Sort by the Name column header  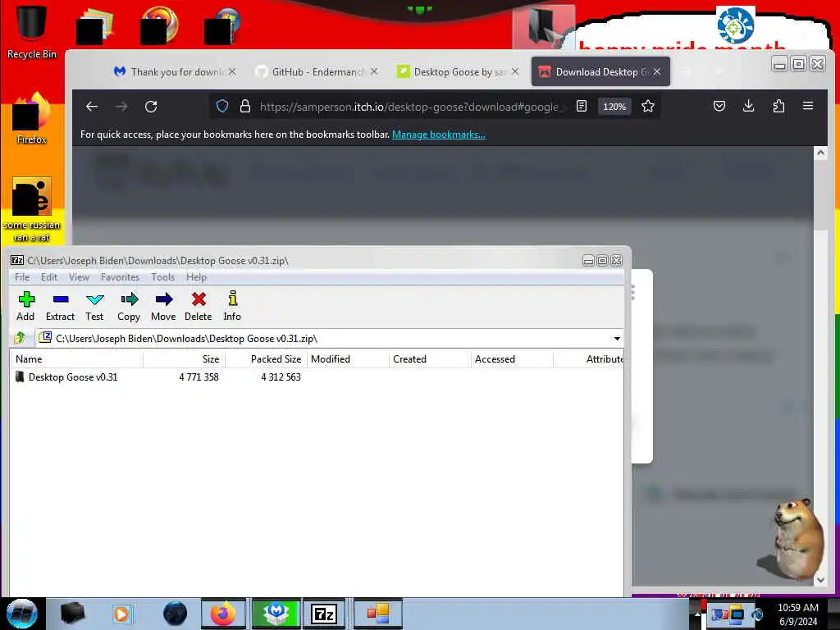[x=76, y=359]
